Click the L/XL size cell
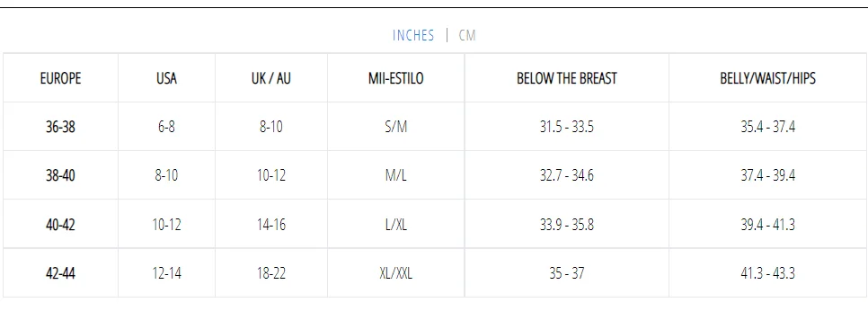 [x=395, y=225]
